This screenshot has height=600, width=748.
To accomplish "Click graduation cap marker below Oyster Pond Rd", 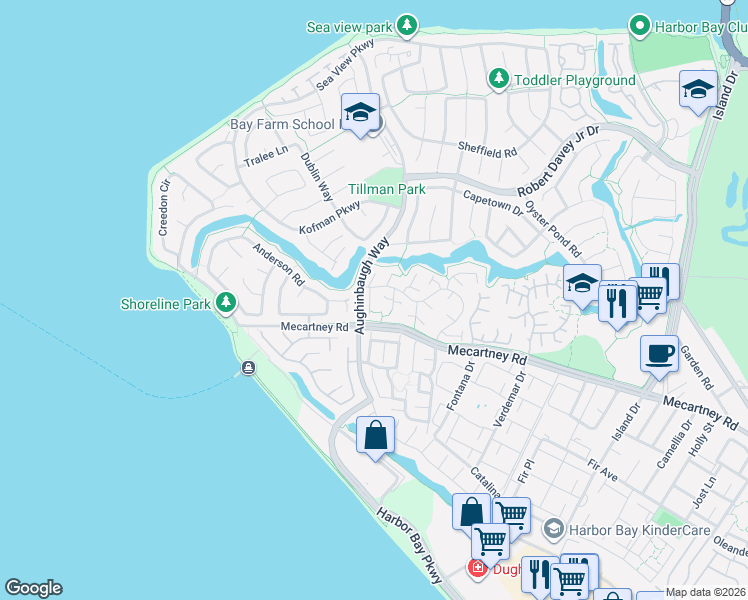I will click(x=582, y=285).
